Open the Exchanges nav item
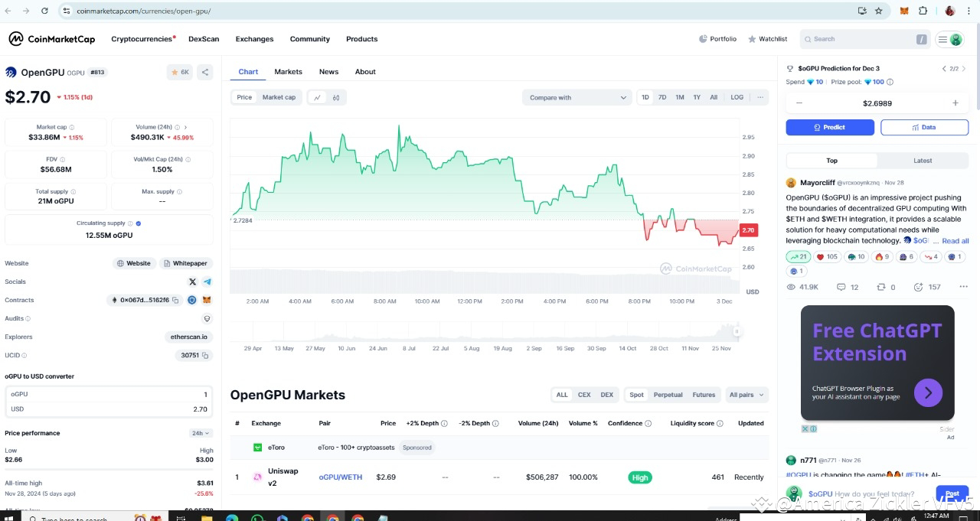The height and width of the screenshot is (521, 980). click(254, 39)
